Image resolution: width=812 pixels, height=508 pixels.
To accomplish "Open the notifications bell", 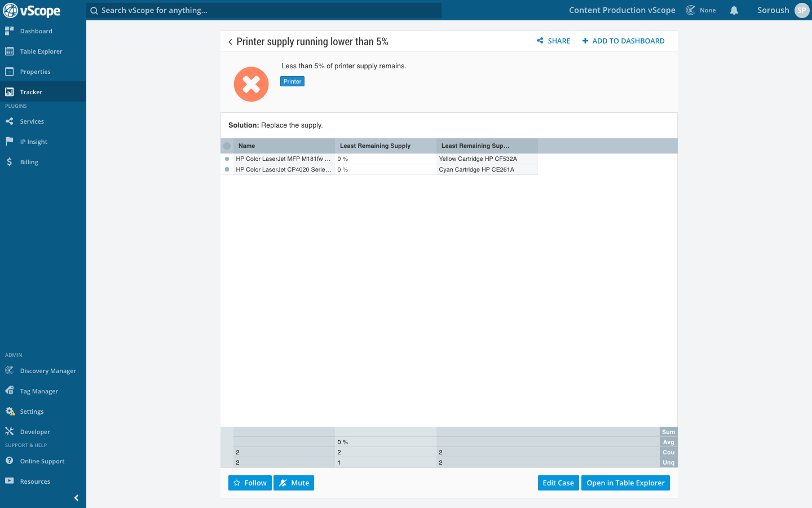I will 734,10.
